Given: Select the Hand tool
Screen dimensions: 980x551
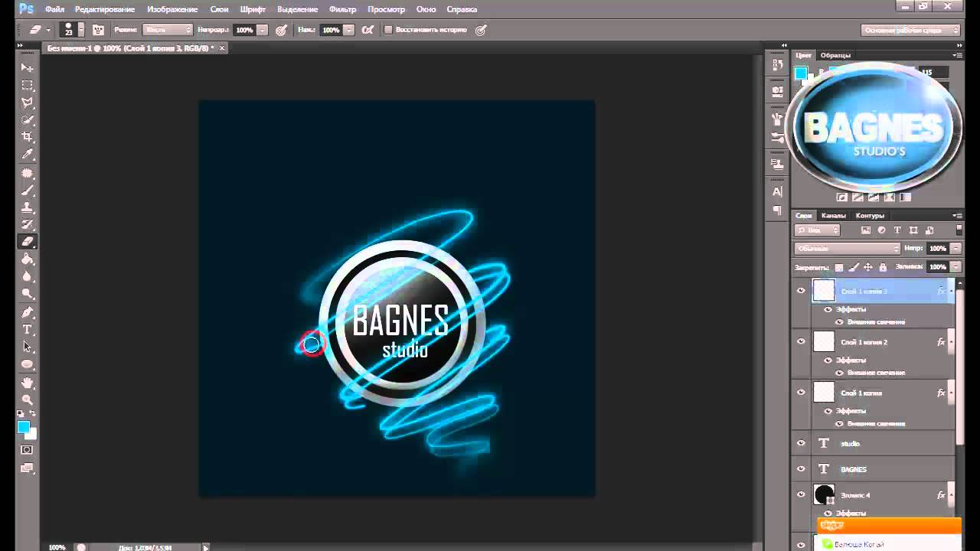Looking at the screenshot, I should coord(28,382).
